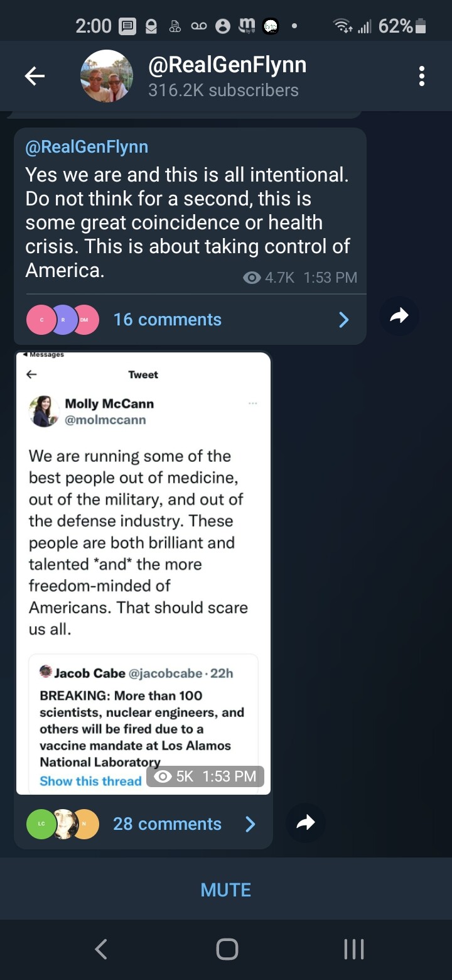
Task: Tap the Android home navigation button
Action: point(227,949)
